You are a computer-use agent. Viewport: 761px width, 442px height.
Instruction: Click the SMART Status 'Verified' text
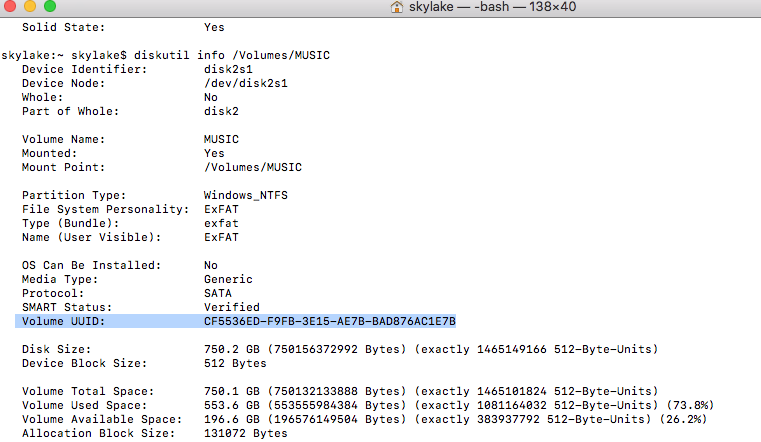[x=231, y=307]
